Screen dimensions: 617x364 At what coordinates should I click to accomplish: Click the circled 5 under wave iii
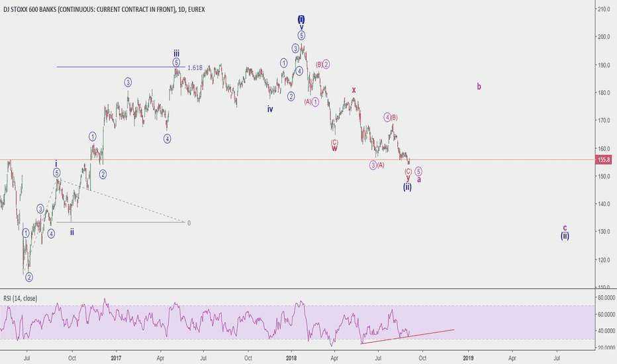click(x=176, y=62)
